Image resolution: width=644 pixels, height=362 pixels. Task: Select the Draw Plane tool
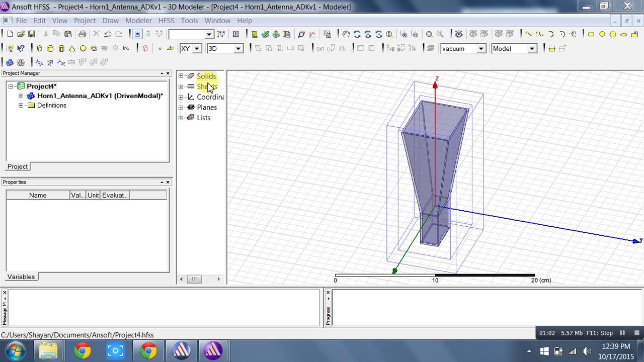(171, 48)
